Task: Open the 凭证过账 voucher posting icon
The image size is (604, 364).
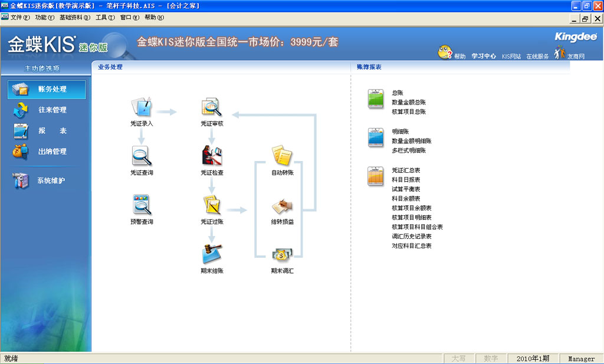Action: click(x=212, y=205)
